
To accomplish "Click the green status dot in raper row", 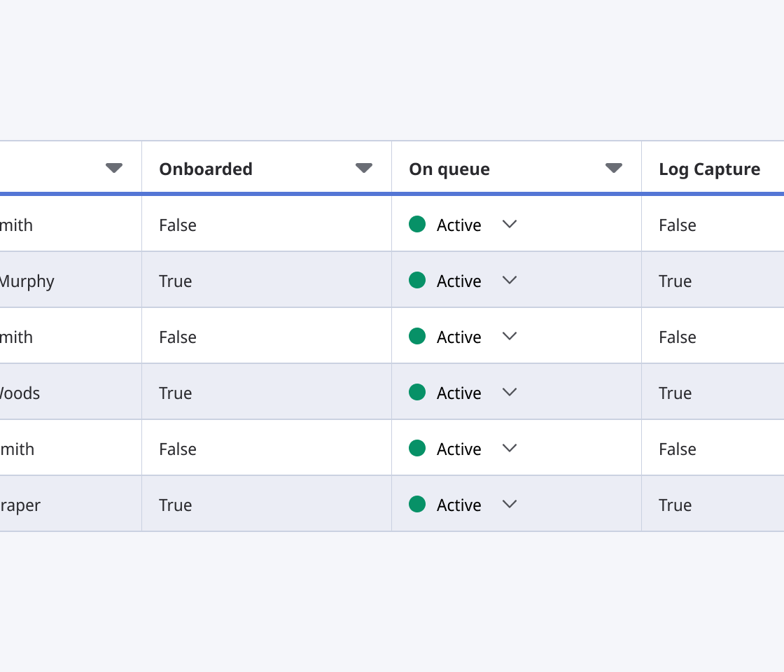I will [417, 504].
